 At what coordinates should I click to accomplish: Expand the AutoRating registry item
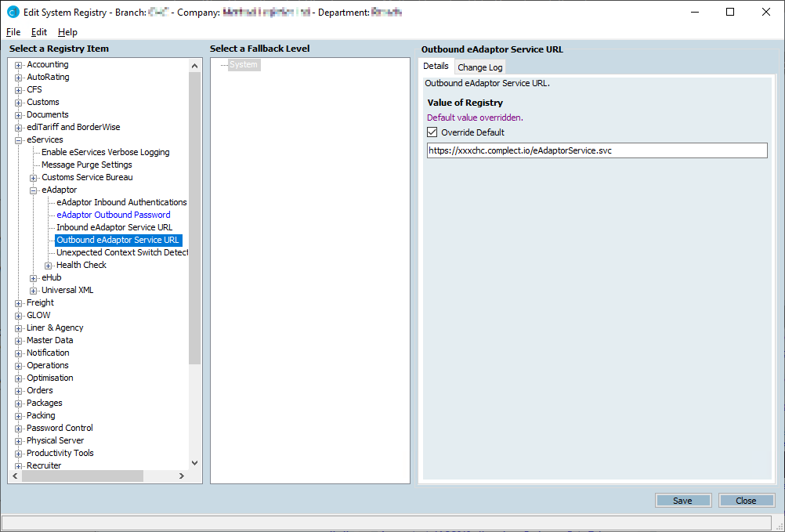click(17, 77)
